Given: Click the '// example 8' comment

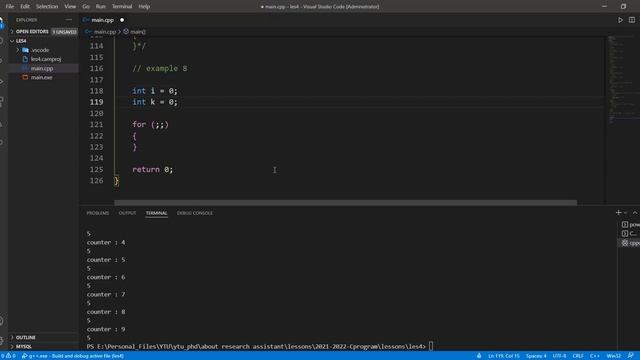Looking at the screenshot, I should point(160,68).
